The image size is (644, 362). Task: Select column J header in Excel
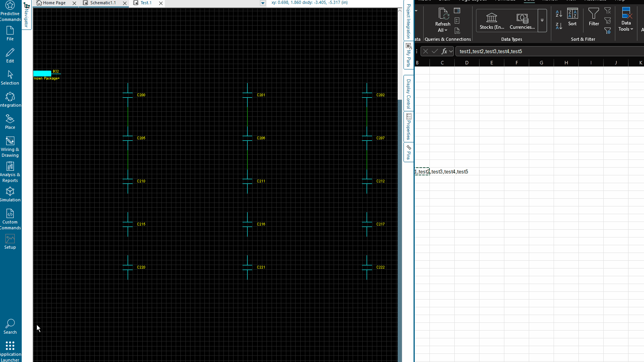(616, 62)
